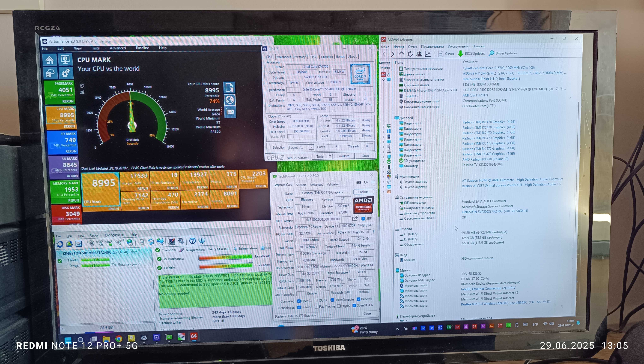Viewport: 644px width, 364px height.
Task: Open the Инструменти menu in AIDA64
Action: click(458, 47)
